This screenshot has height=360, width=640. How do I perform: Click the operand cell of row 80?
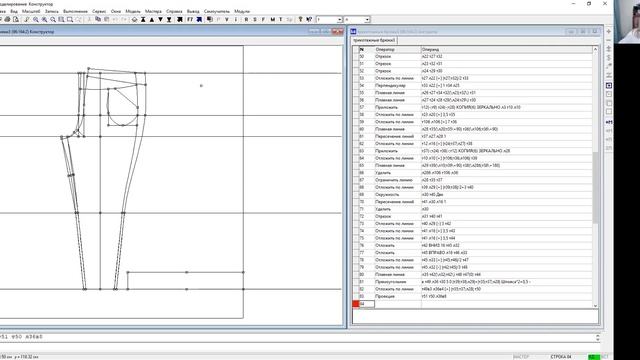pos(507,274)
